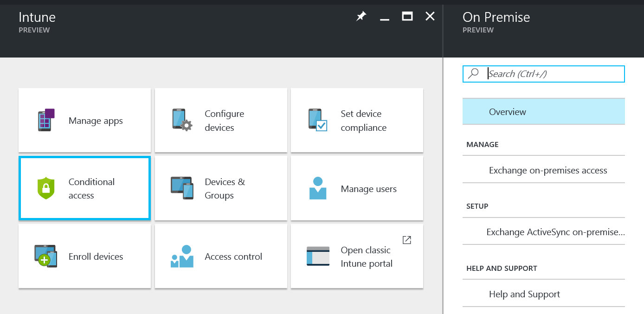Click the green Conditional access shield icon

pos(46,188)
